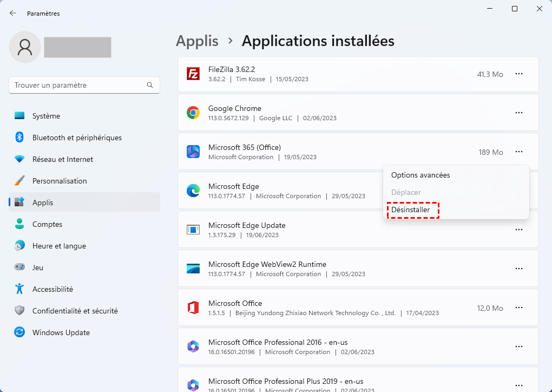Choose Options avancées from the popup menu
The width and height of the screenshot is (552, 392).
click(420, 175)
